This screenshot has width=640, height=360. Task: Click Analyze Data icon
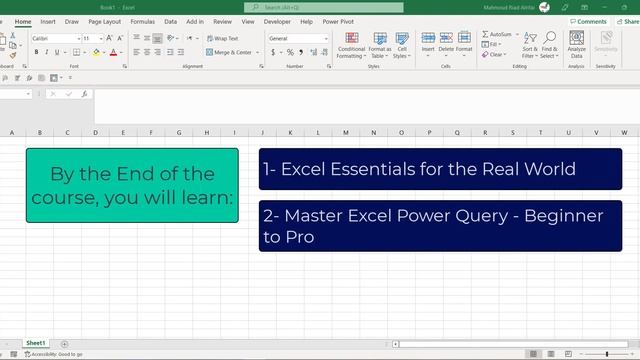coord(576,38)
